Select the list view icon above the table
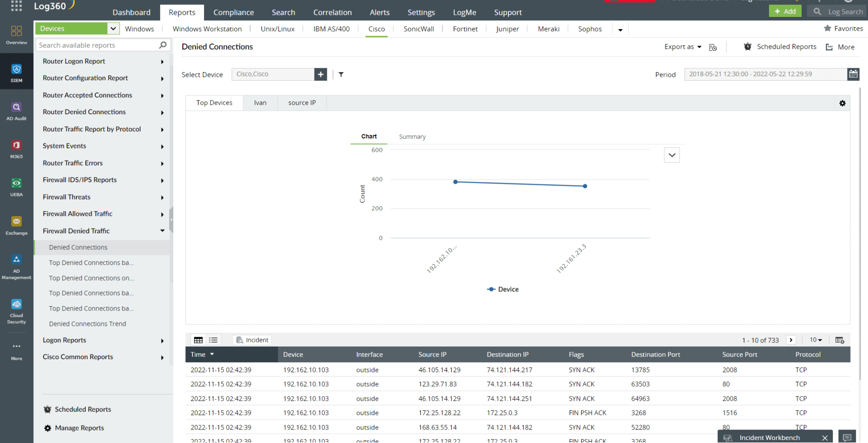This screenshot has height=443, width=868. pyautogui.click(x=213, y=340)
